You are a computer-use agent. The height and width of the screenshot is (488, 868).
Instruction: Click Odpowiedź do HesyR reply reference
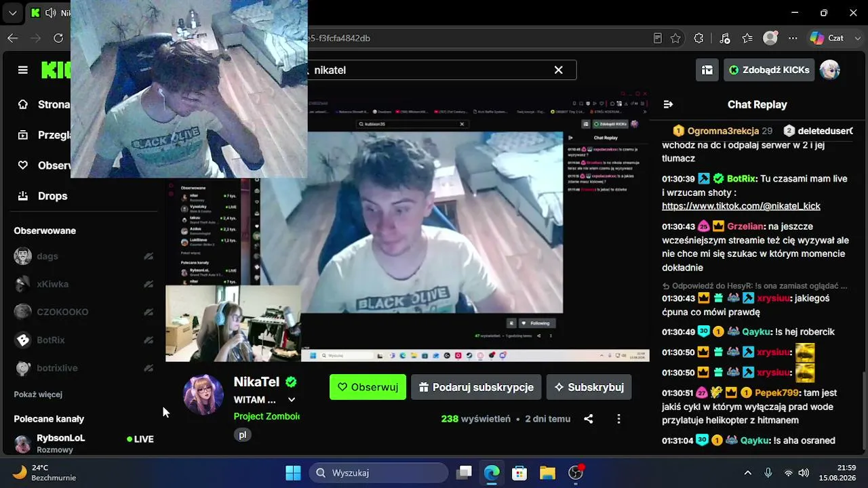755,286
